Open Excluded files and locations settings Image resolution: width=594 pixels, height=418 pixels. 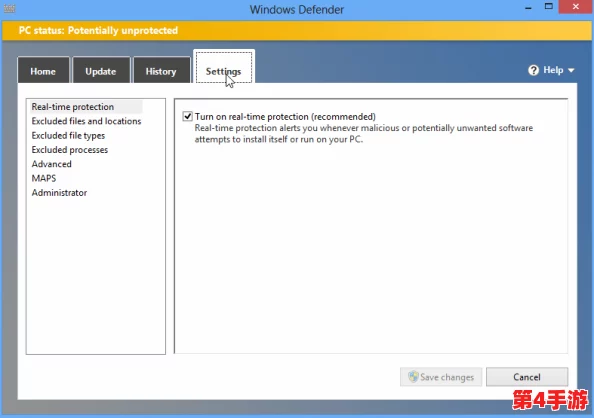coord(86,121)
